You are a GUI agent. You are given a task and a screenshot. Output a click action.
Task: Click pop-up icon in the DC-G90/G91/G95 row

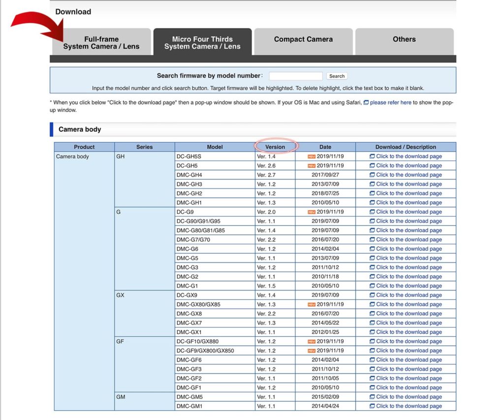click(372, 221)
